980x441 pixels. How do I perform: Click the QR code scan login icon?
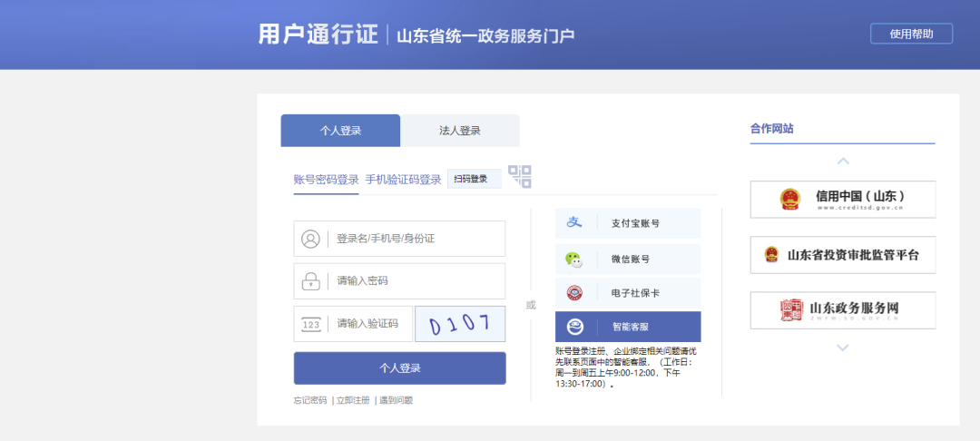[519, 177]
